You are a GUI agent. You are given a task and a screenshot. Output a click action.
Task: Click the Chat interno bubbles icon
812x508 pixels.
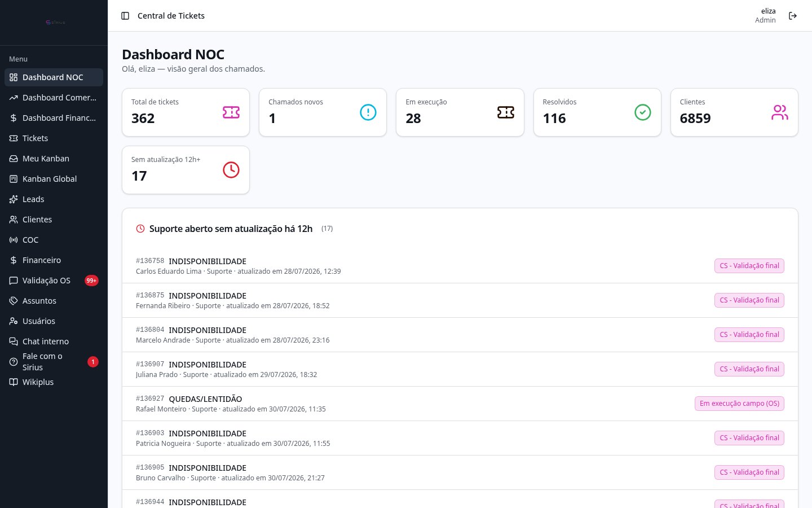coord(14,341)
